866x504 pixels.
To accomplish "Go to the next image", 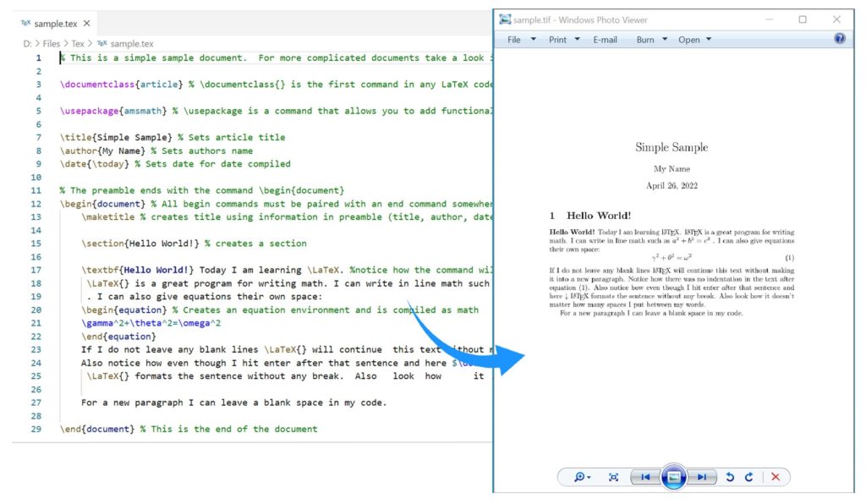I will [702, 478].
